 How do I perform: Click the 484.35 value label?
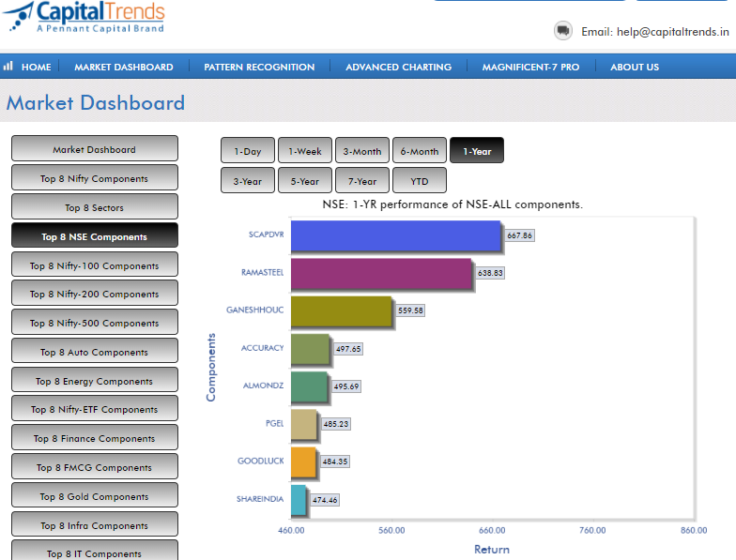coord(335,462)
